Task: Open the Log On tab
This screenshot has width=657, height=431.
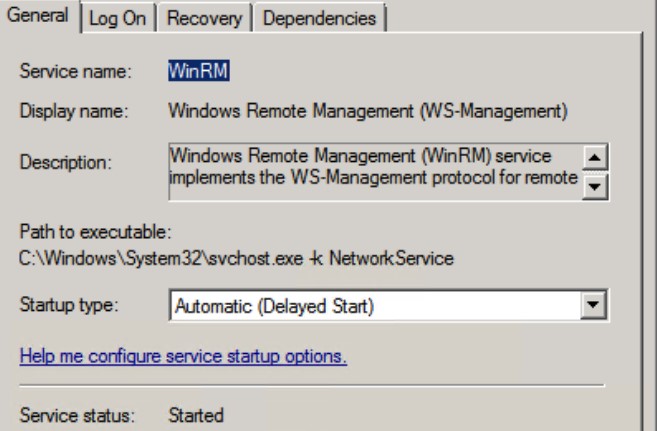Action: click(x=120, y=18)
